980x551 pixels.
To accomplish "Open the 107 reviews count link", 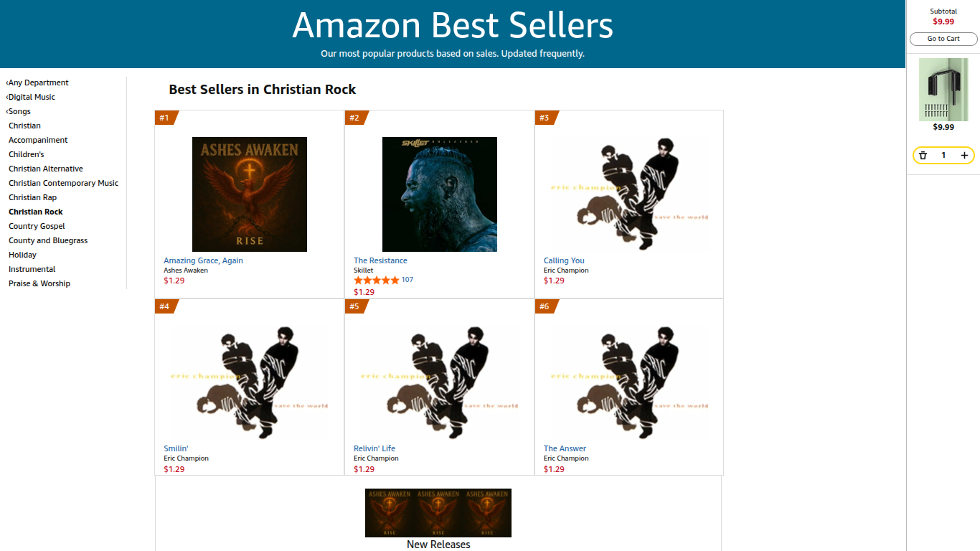I will 407,280.
